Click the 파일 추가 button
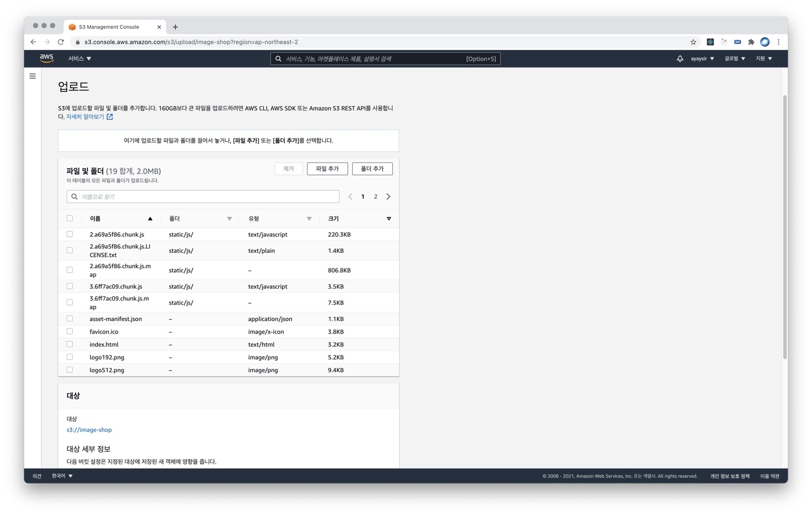The height and width of the screenshot is (515, 812). (327, 169)
